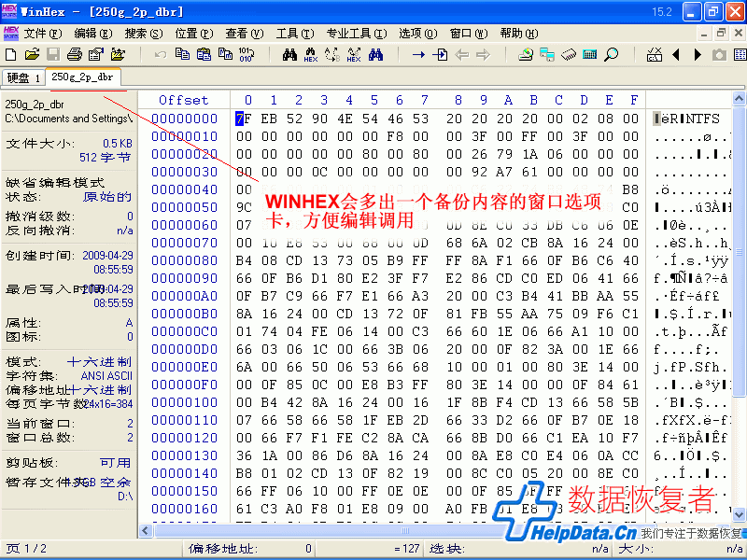This screenshot has width=747, height=560.
Task: Click the Open folder toolbar icon
Action: click(118, 54)
